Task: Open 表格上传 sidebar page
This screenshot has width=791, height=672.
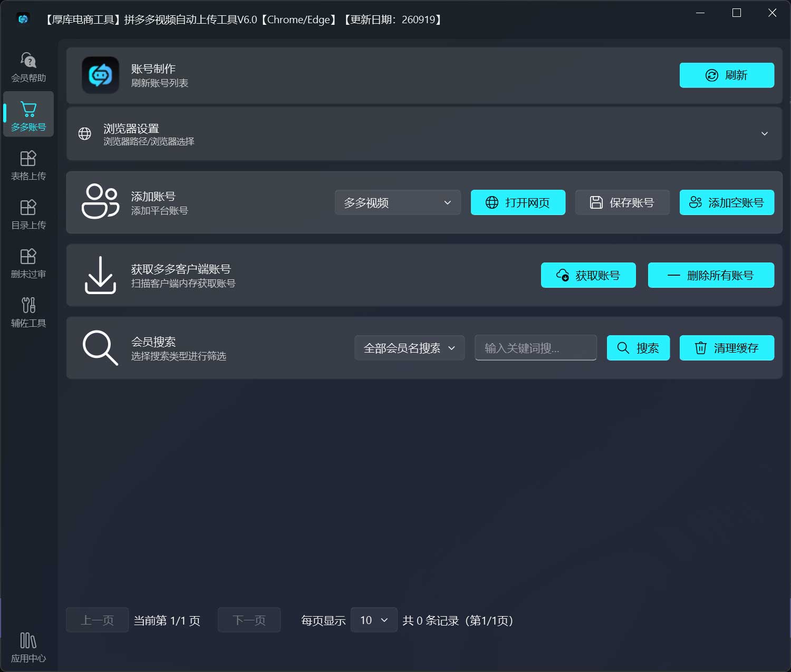Action: tap(28, 165)
